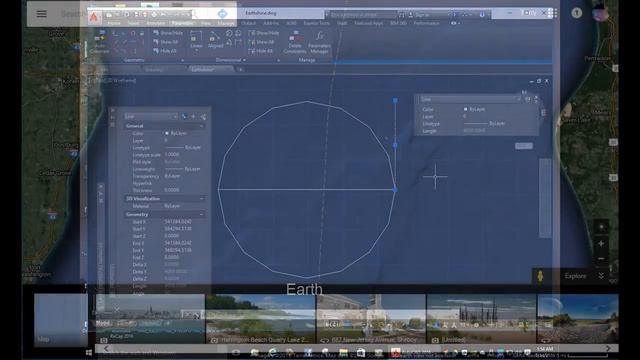Screen dimensions: 640x360
Task: Click Quick Select icon in Properties palette
Action: 203,117
